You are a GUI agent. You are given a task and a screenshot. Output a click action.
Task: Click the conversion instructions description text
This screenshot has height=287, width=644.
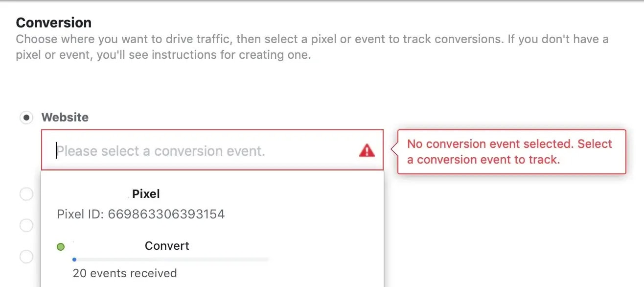tap(312, 47)
